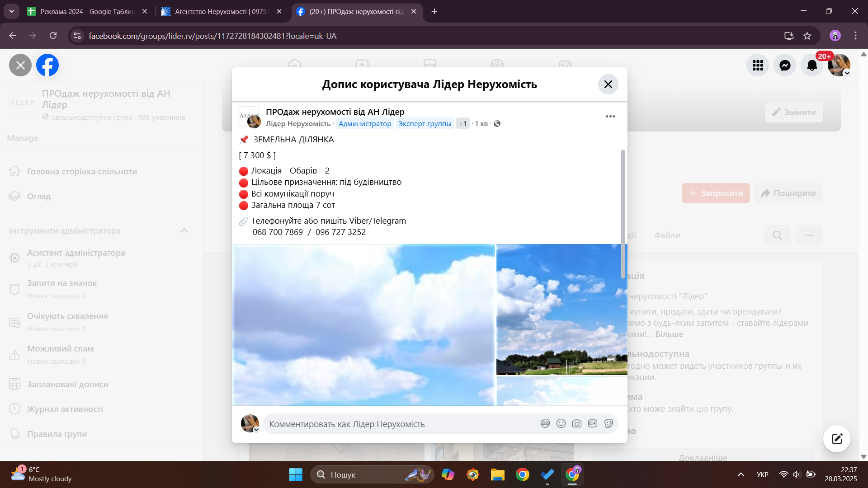
Task: Click the Администратор badge link
Action: coord(365,124)
